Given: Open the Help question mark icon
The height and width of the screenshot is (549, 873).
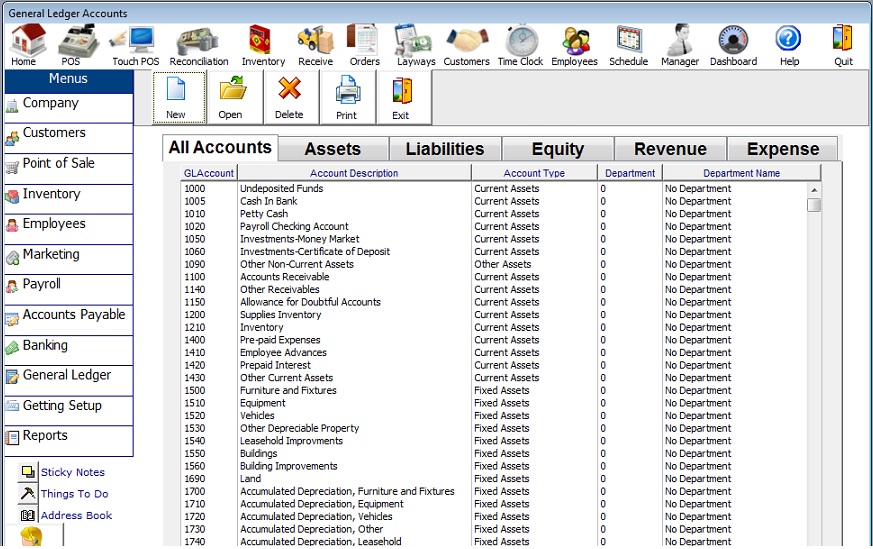Looking at the screenshot, I should pyautogui.click(x=788, y=45).
